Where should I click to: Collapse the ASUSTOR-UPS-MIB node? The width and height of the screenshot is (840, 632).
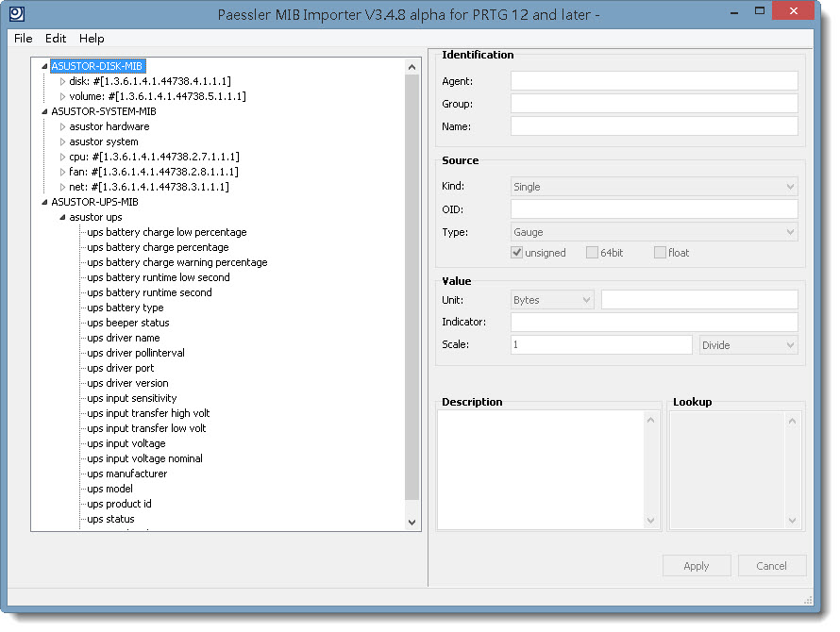pos(44,202)
